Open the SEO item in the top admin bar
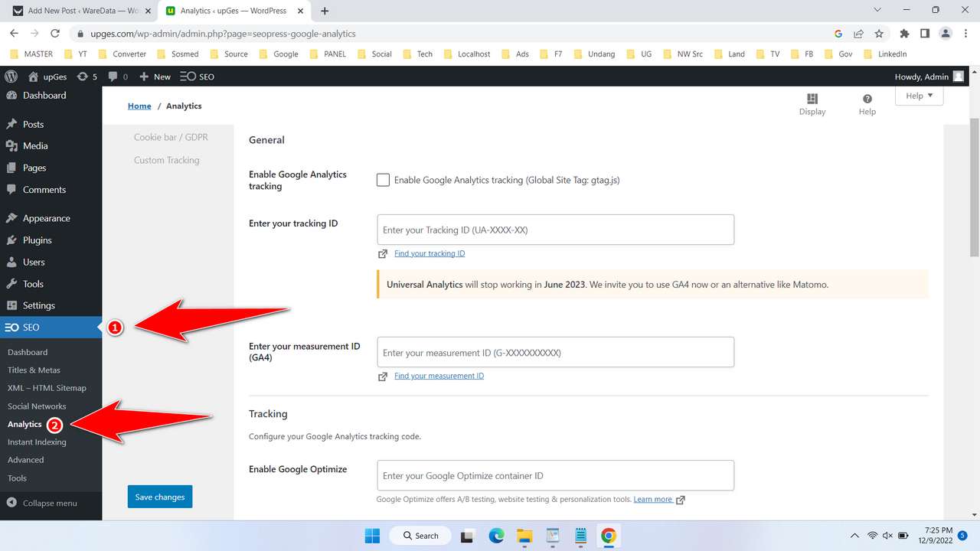The width and height of the screenshot is (980, 551). [196, 76]
